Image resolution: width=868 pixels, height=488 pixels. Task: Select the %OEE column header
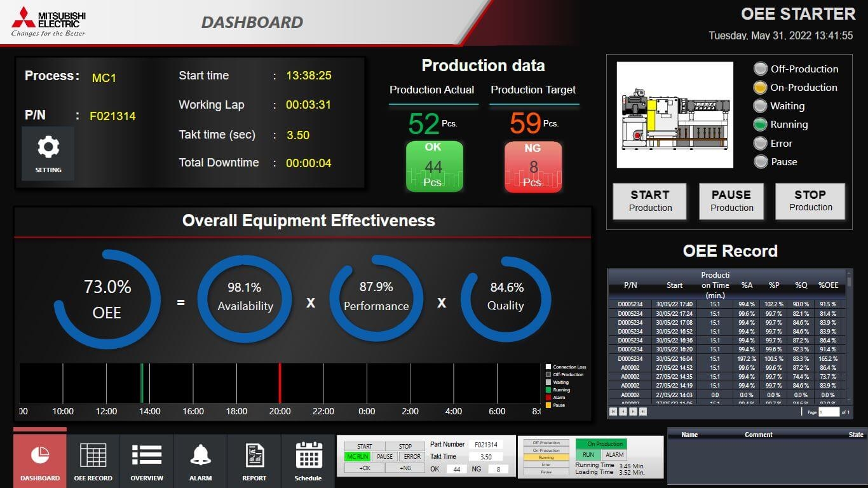point(827,286)
